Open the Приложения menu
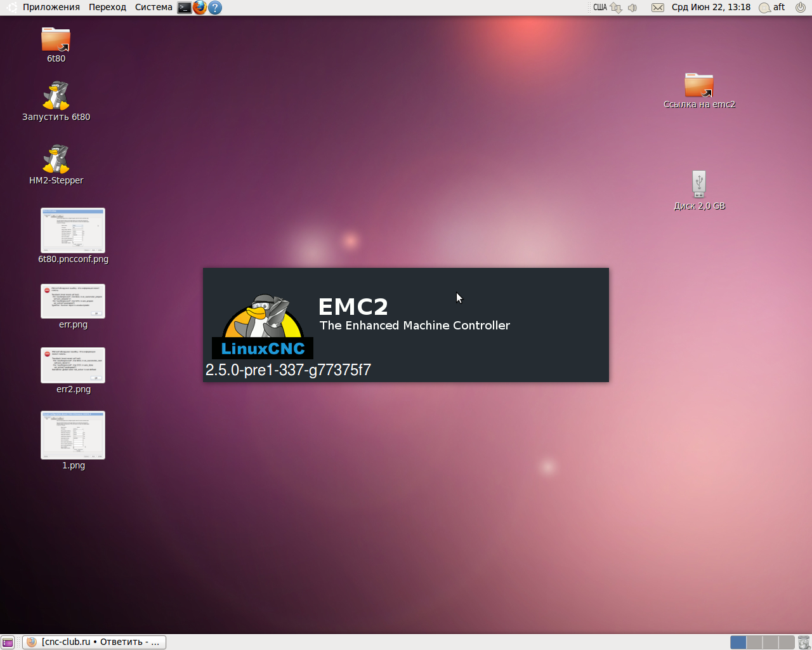Viewport: 812px width, 650px height. coord(51,7)
